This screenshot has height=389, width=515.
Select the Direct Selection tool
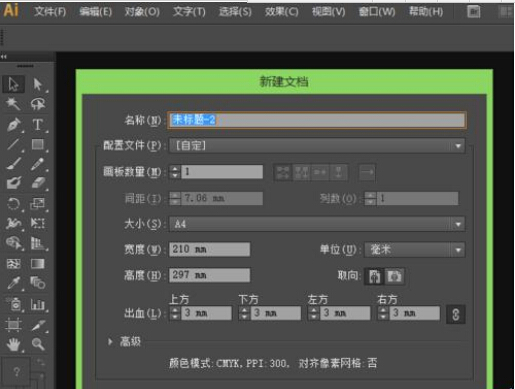38,84
